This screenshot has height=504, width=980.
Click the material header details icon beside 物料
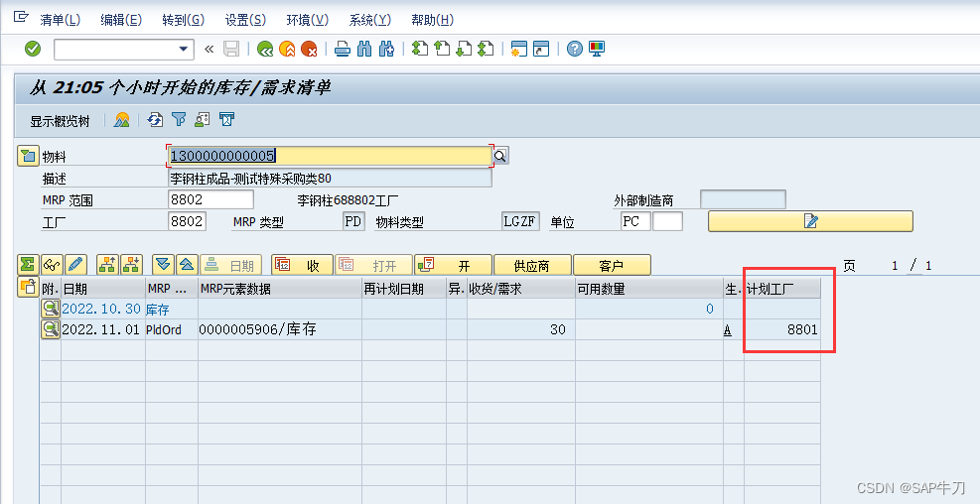[28, 156]
